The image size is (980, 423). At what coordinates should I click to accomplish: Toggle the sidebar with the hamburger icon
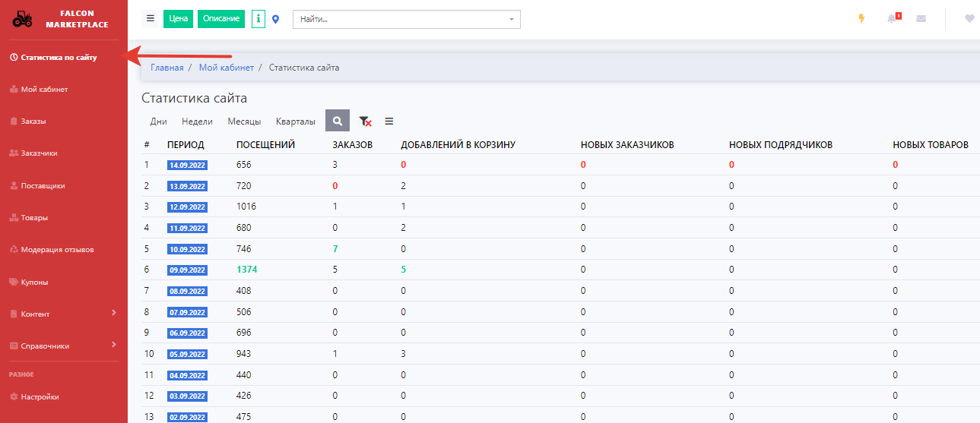(151, 19)
